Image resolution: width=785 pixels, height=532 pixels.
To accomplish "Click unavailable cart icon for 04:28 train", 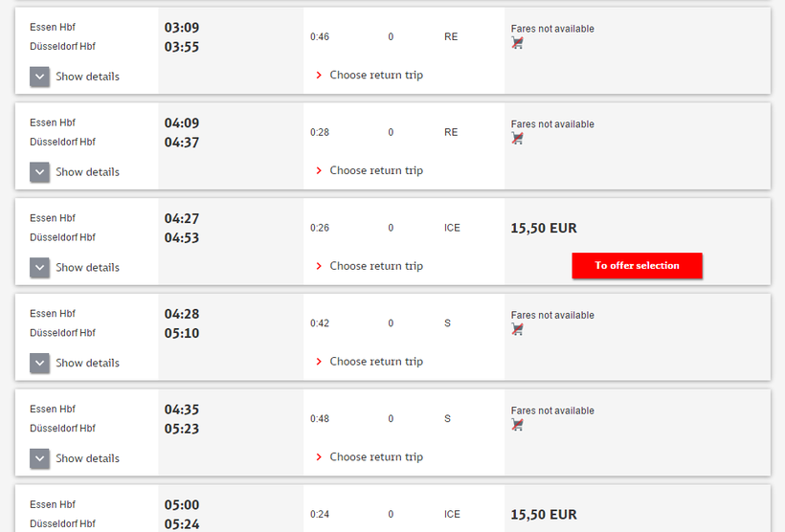I will point(517,329).
